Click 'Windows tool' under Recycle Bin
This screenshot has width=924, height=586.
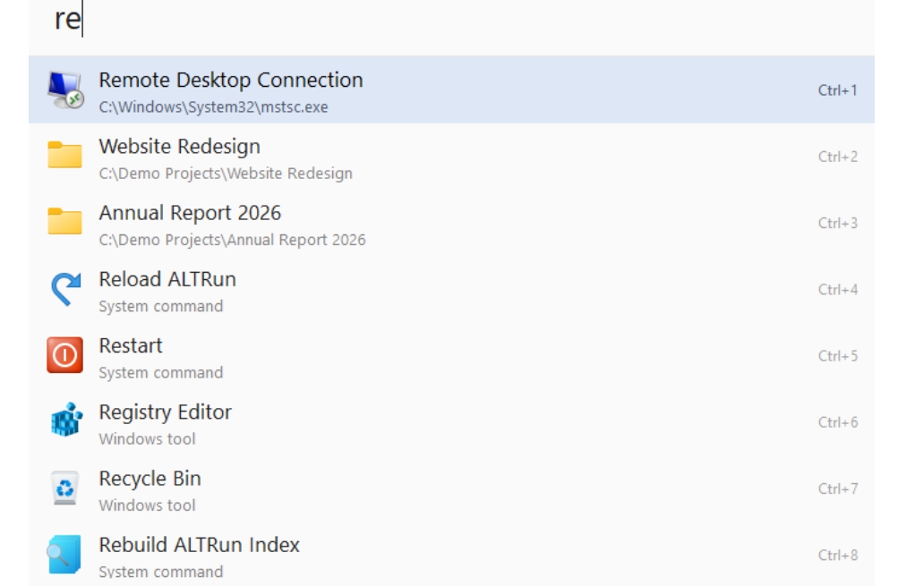(148, 505)
